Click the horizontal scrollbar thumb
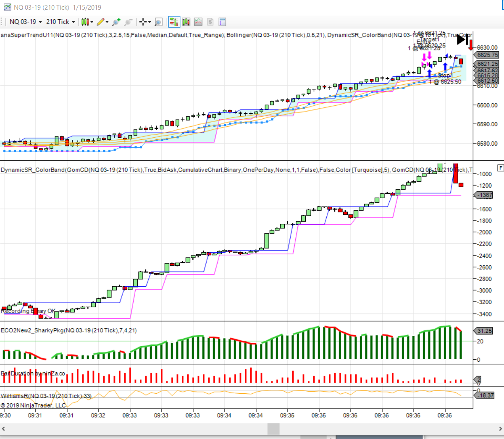The height and width of the screenshot is (439, 504). 273,429
